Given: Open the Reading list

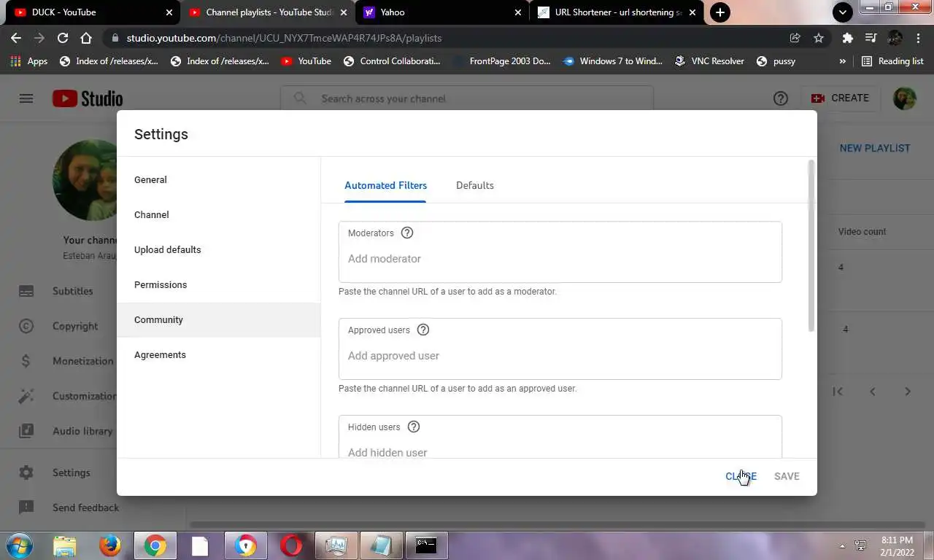Looking at the screenshot, I should [x=892, y=61].
